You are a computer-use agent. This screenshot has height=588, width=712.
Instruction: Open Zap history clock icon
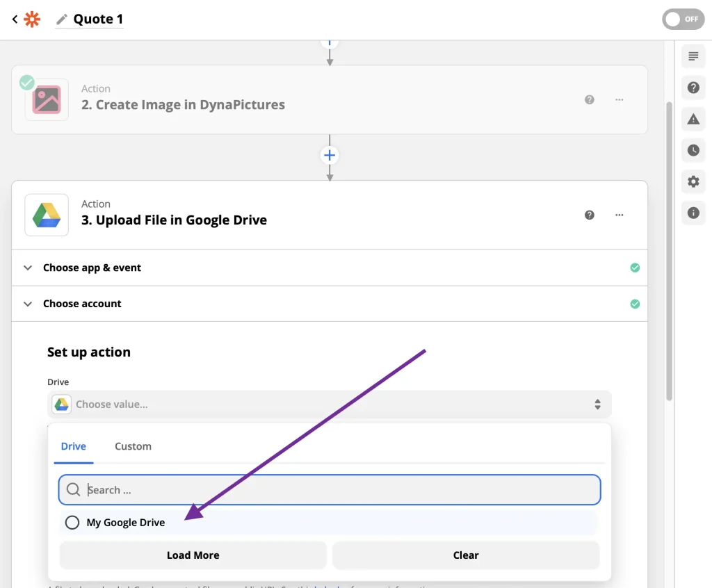693,150
